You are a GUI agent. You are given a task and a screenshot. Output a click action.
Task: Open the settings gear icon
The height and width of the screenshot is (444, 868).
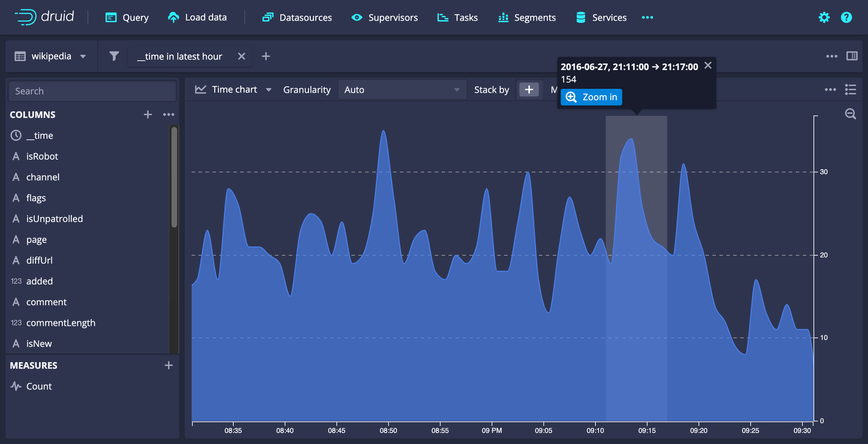tap(824, 17)
